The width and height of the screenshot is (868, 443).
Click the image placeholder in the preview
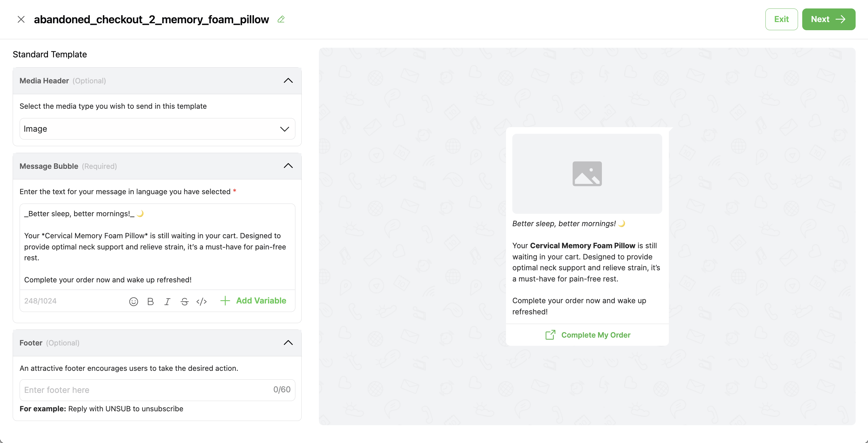pyautogui.click(x=587, y=174)
